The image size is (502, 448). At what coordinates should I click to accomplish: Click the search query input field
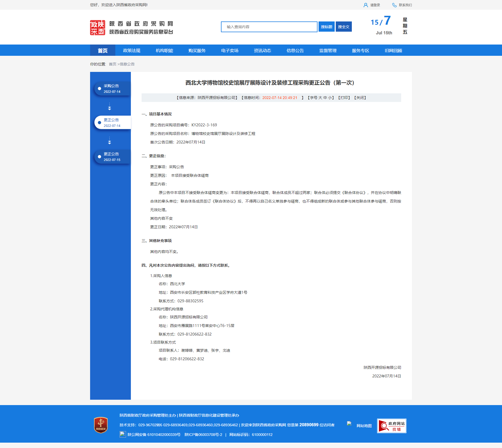click(x=269, y=27)
